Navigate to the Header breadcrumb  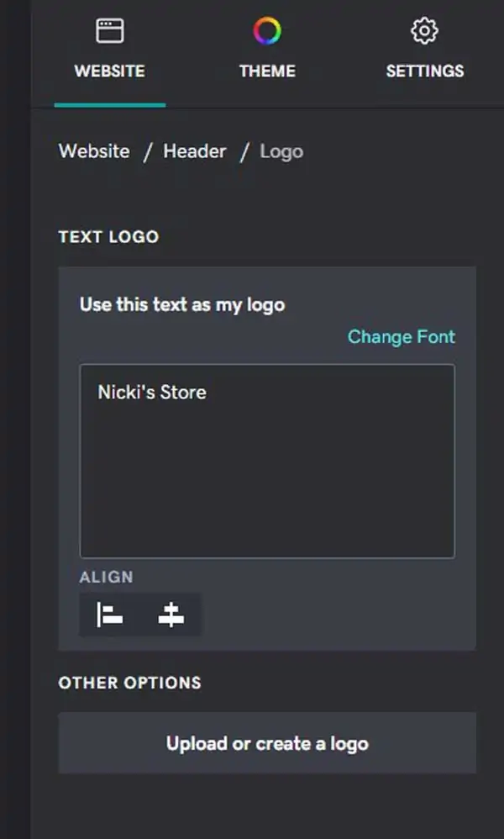pos(195,151)
